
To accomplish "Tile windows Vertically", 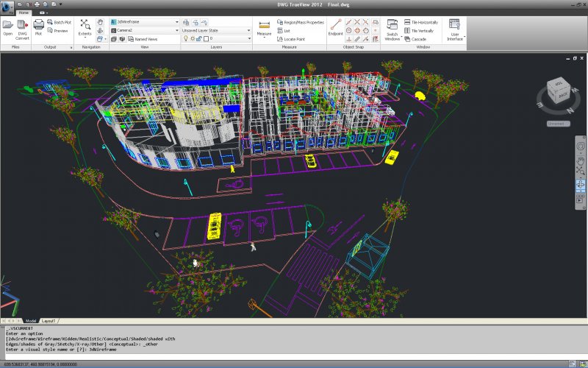I will point(419,31).
